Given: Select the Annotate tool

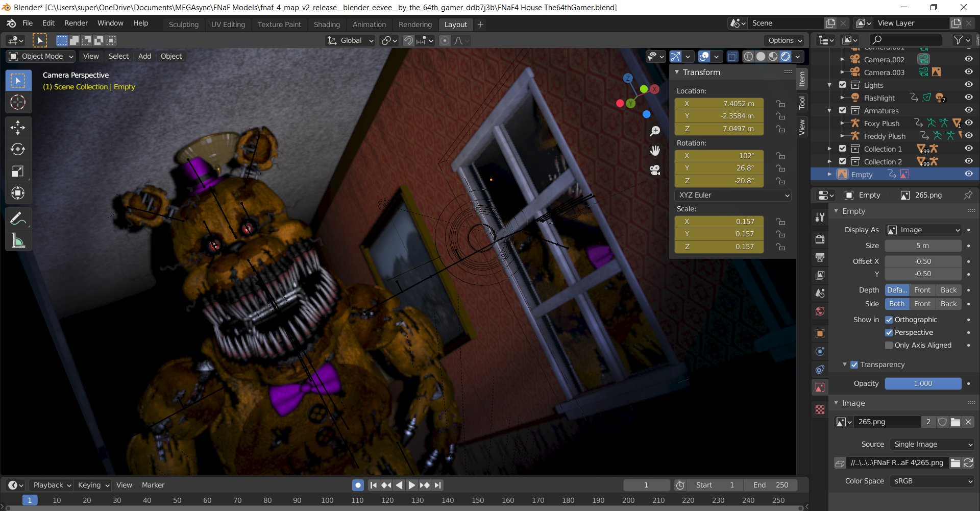Looking at the screenshot, I should (18, 219).
